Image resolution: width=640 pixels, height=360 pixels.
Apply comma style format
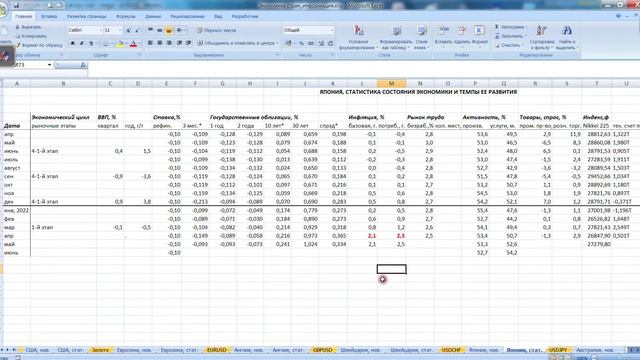point(311,43)
